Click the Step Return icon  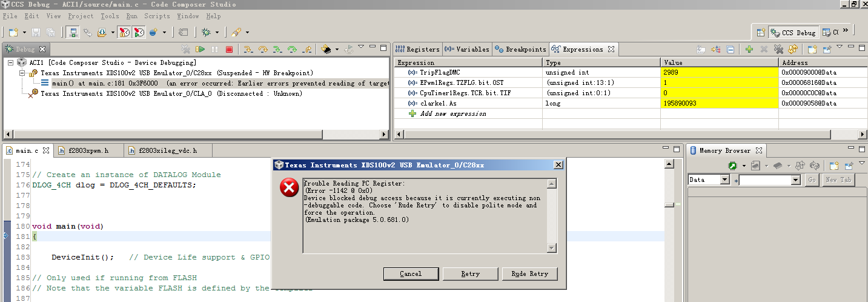307,49
